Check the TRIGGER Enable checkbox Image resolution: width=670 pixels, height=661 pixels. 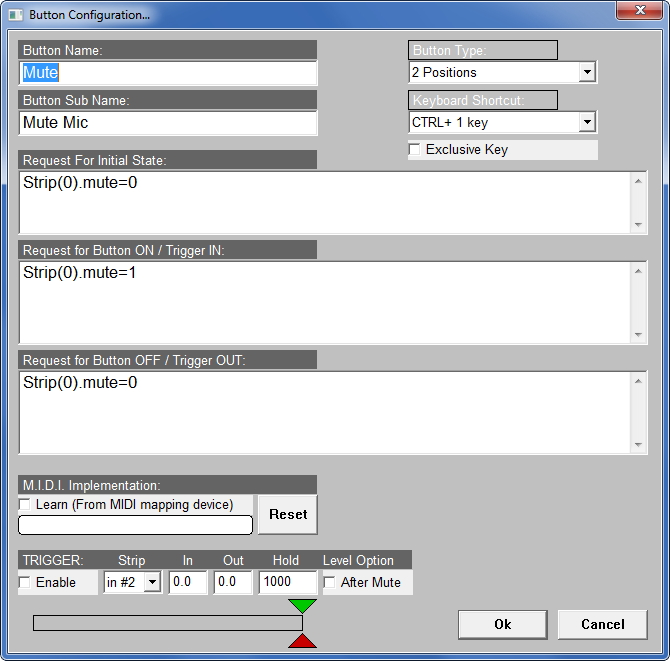pyautogui.click(x=26, y=582)
